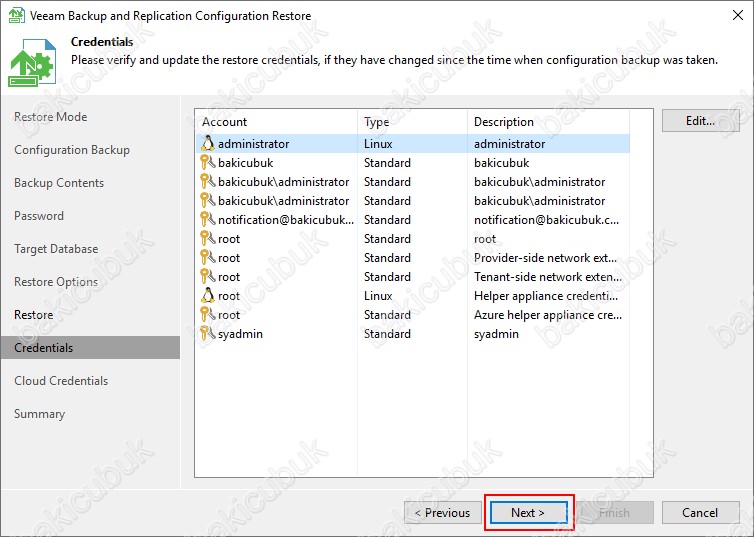Click the syadmin description cell
This screenshot has width=754, height=537.
(496, 334)
